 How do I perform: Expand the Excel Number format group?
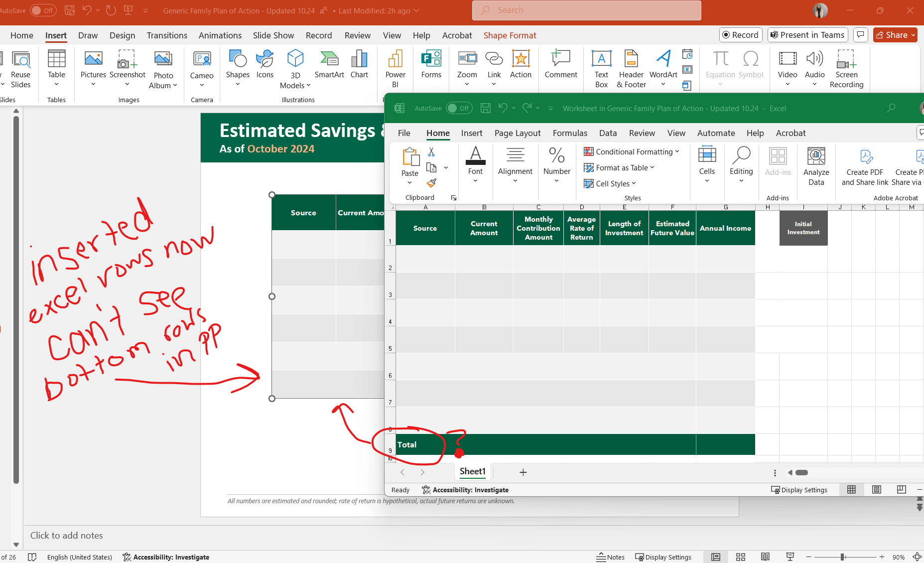(557, 166)
